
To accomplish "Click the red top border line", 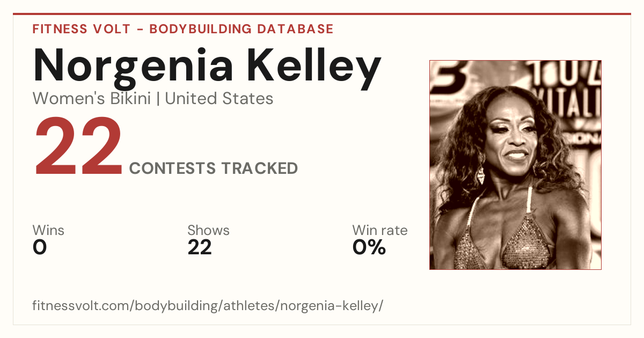I will coord(322,14).
